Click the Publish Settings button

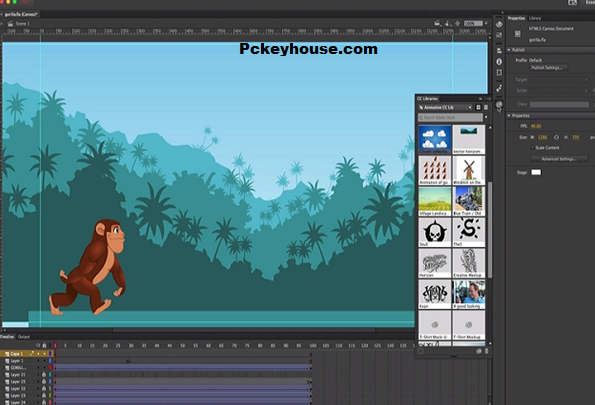coord(548,68)
